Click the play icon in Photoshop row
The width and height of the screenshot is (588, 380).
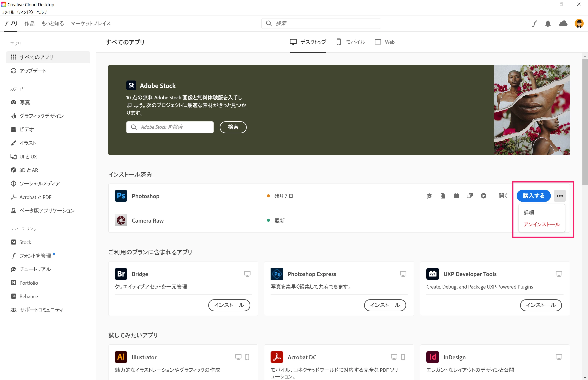pyautogui.click(x=483, y=196)
